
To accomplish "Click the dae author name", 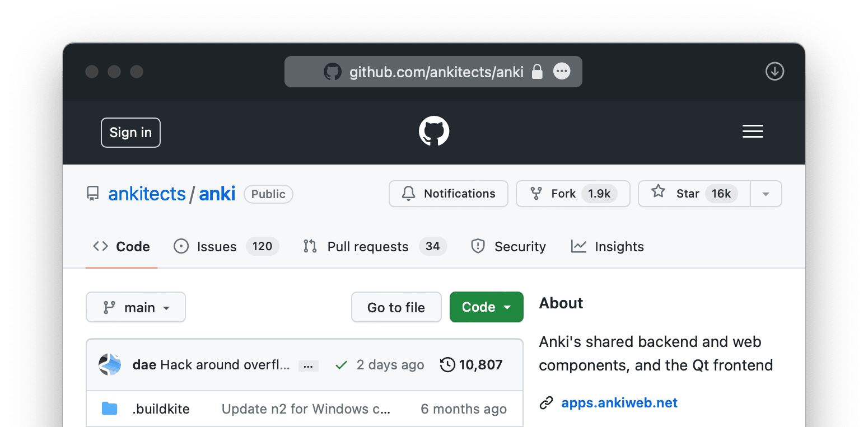I will coord(144,365).
